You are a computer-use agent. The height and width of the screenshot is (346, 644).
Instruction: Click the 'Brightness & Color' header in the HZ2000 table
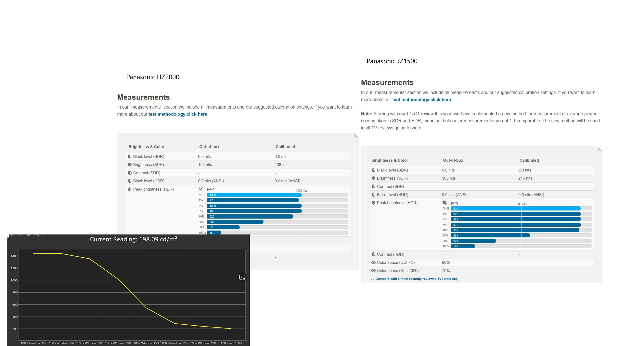click(146, 147)
